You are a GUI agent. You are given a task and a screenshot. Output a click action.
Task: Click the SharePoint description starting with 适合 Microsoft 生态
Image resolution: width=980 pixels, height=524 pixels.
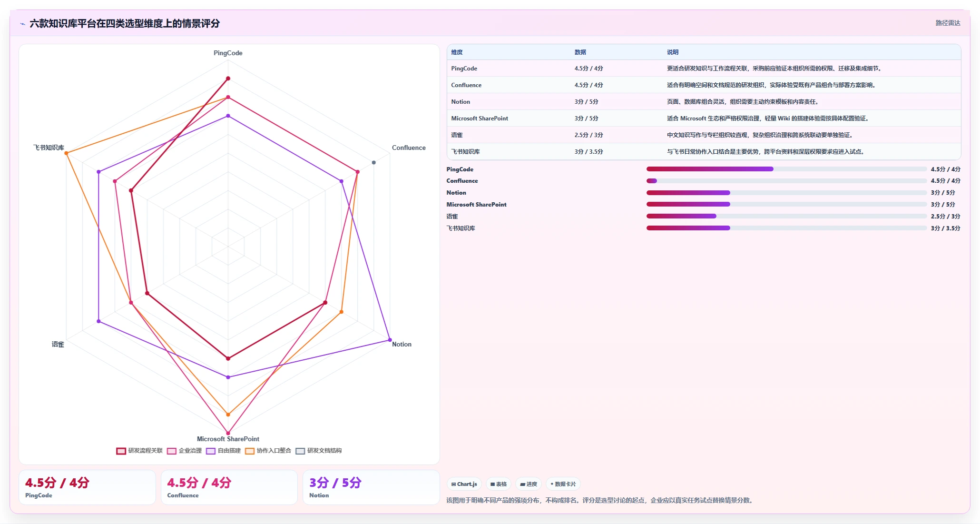[768, 119]
